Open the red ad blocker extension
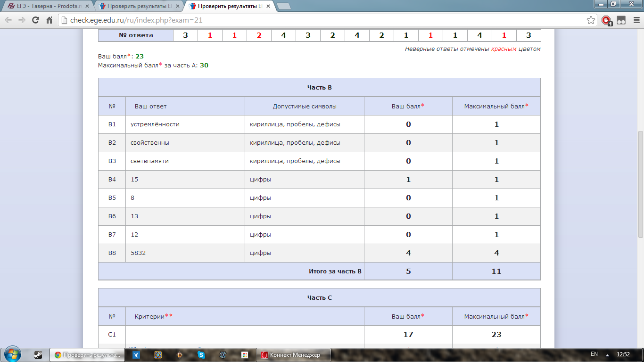Viewport: 644px width, 362px height. (606, 20)
